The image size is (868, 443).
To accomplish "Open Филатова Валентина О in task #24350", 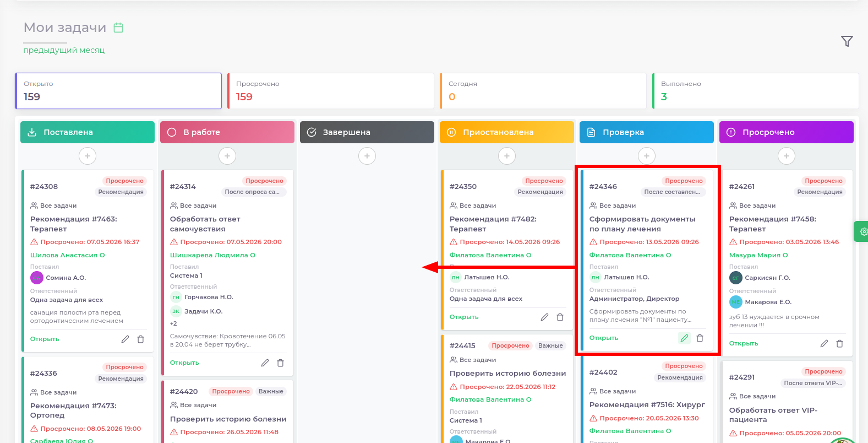I will point(490,256).
